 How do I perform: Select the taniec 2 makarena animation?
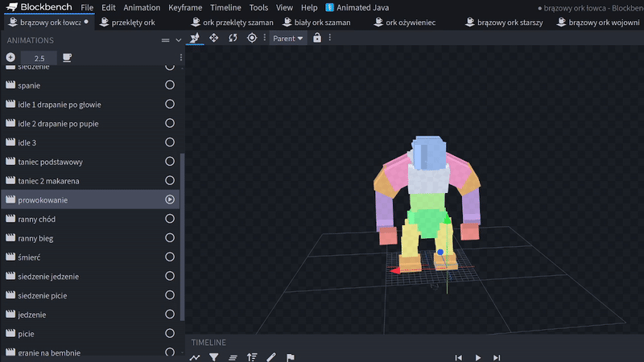[x=48, y=181]
